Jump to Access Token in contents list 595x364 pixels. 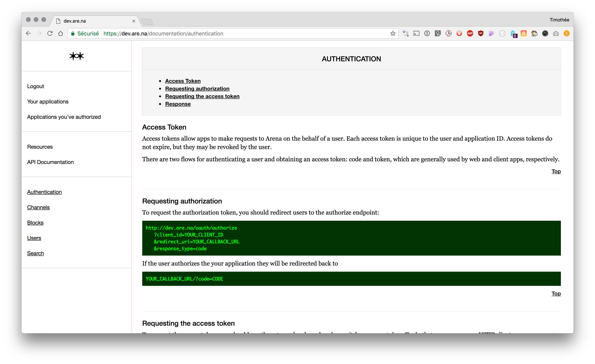pos(183,81)
